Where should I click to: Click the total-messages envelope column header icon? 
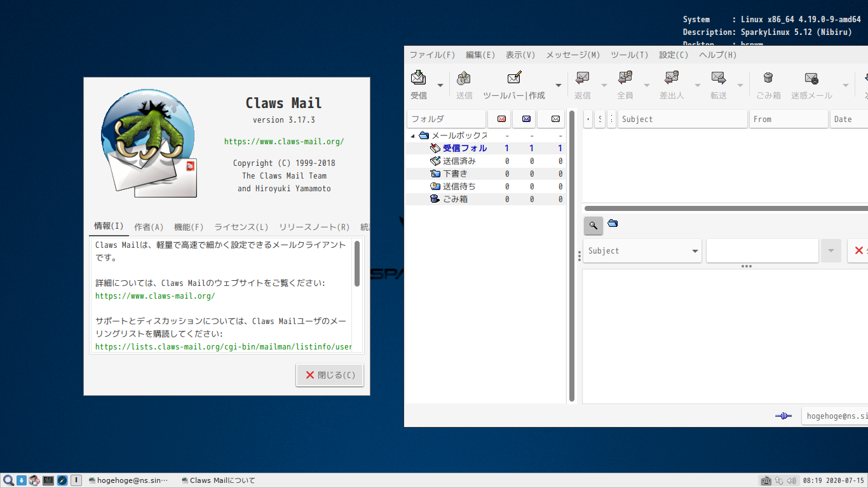pos(555,119)
